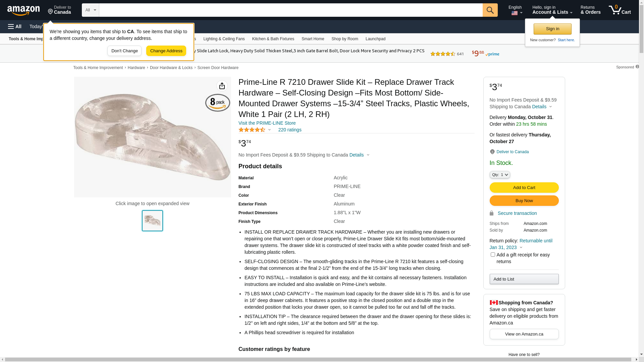
Task: Click the Add to Cart button
Action: point(524,187)
